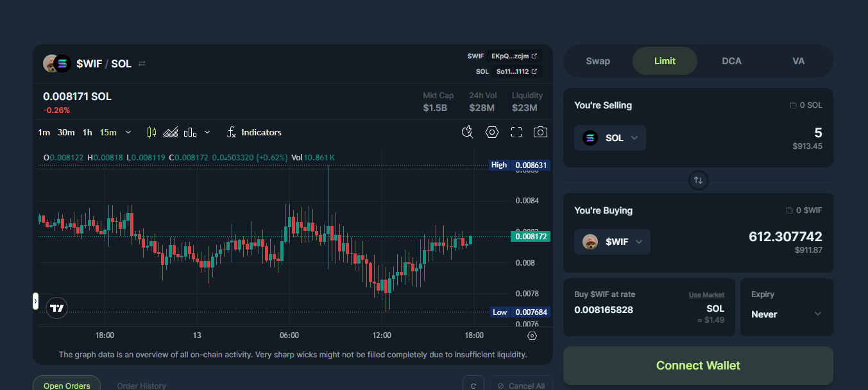Select the Order History tab

(141, 386)
